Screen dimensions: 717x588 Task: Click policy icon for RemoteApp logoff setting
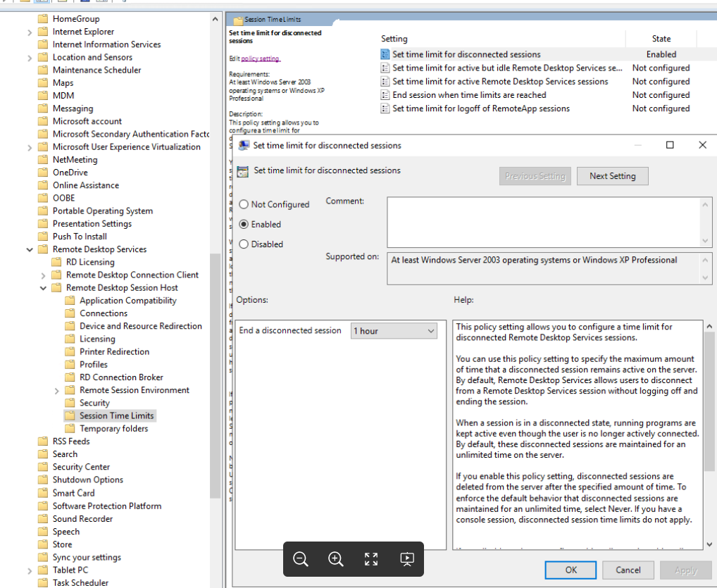point(385,108)
